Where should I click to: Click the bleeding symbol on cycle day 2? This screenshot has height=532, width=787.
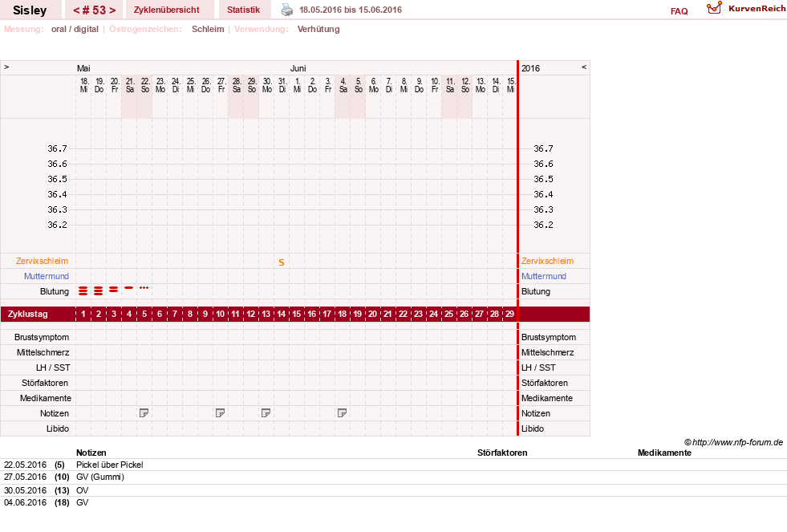click(x=99, y=291)
